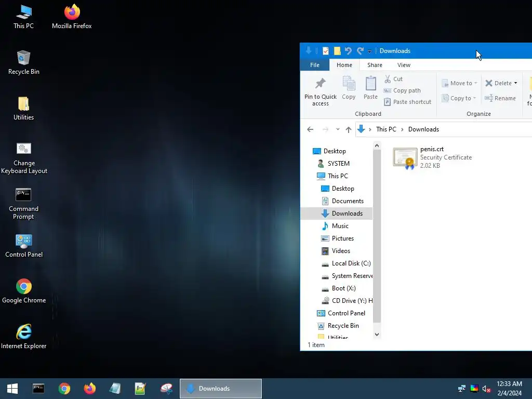The width and height of the screenshot is (532, 399).
Task: Click the network tray icon
Action: coord(462,389)
